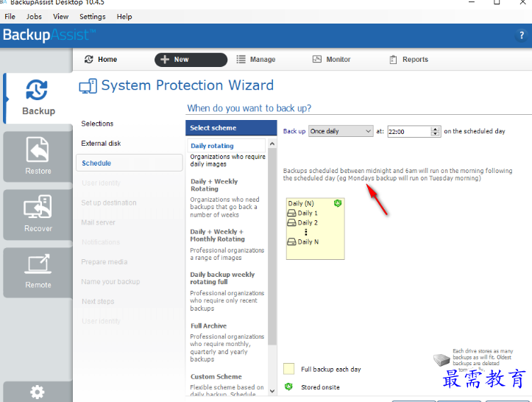Go to the Home tab
532x402 pixels.
pos(101,60)
